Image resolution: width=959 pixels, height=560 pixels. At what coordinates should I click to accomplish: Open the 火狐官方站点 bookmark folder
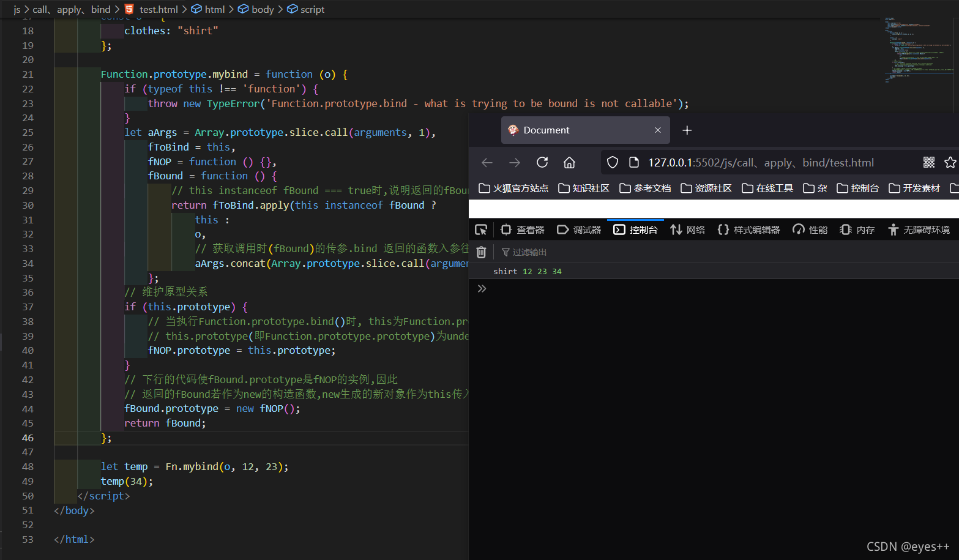[513, 188]
